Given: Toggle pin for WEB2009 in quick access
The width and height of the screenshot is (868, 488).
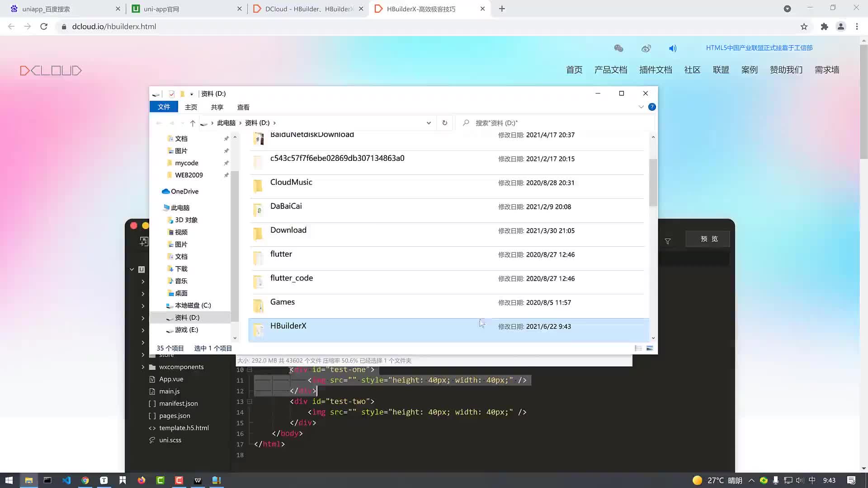Looking at the screenshot, I should [x=226, y=175].
